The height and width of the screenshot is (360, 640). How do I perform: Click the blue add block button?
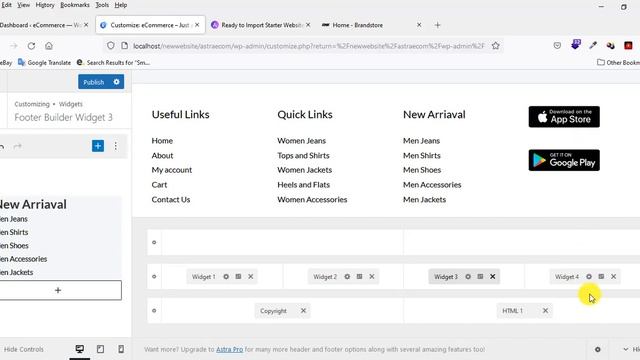98,146
